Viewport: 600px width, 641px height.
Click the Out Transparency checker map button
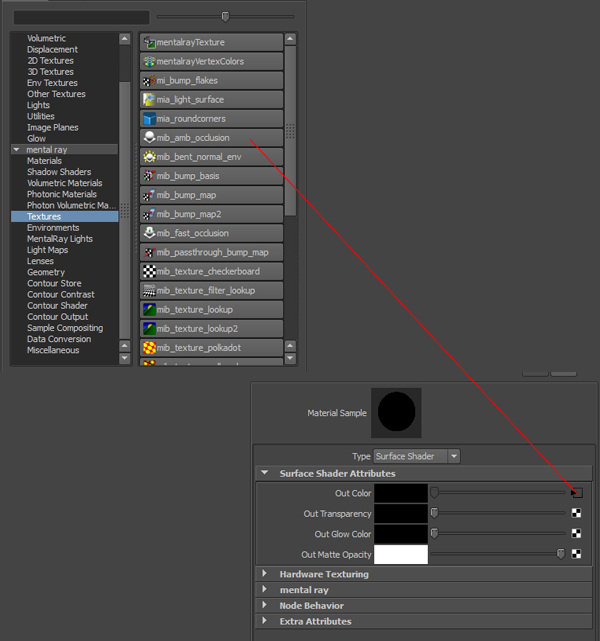coord(576,513)
